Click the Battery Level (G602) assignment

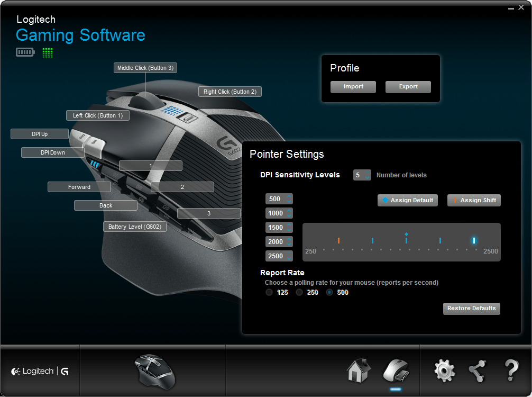pos(135,227)
